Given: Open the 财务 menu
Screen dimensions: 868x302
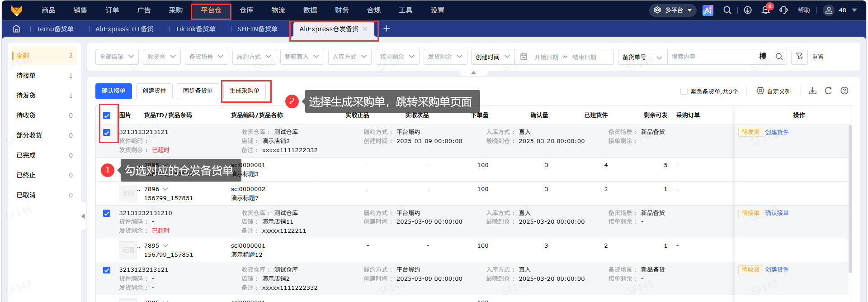Looking at the screenshot, I should (342, 10).
